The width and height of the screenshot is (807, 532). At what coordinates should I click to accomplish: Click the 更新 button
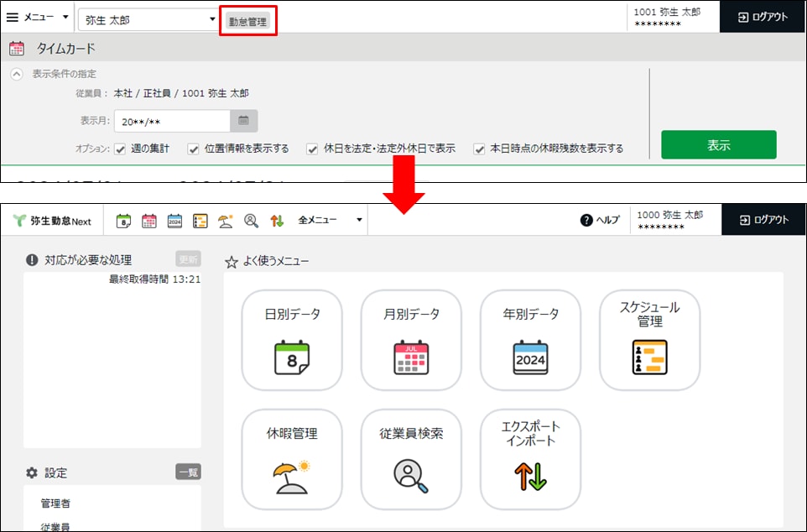point(188,259)
